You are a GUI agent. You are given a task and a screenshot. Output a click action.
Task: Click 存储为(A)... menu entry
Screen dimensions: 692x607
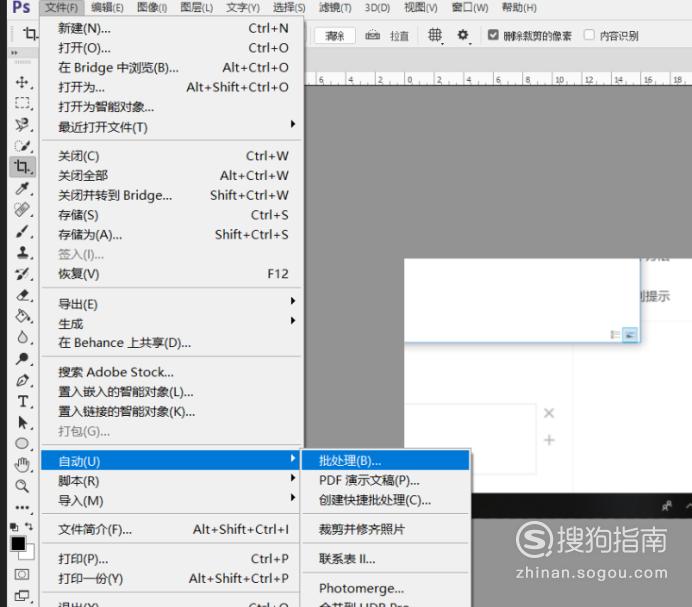[173, 235]
